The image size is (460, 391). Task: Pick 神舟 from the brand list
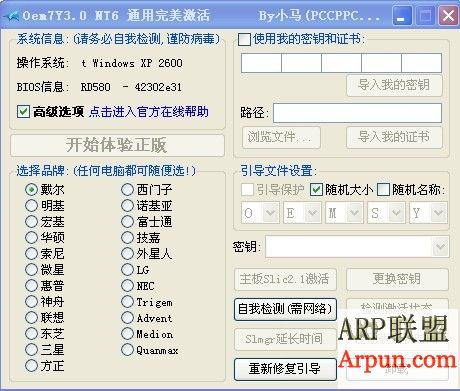[31, 302]
